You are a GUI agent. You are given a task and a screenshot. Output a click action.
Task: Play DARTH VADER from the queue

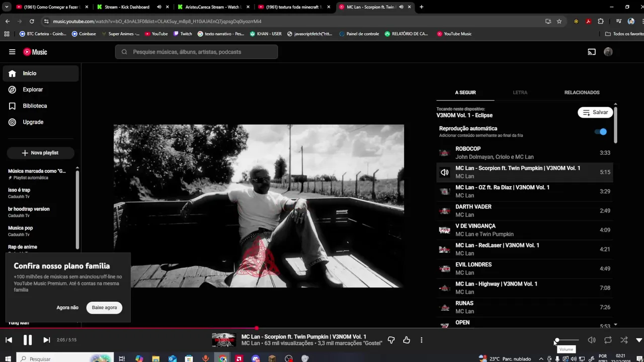pyautogui.click(x=525, y=211)
